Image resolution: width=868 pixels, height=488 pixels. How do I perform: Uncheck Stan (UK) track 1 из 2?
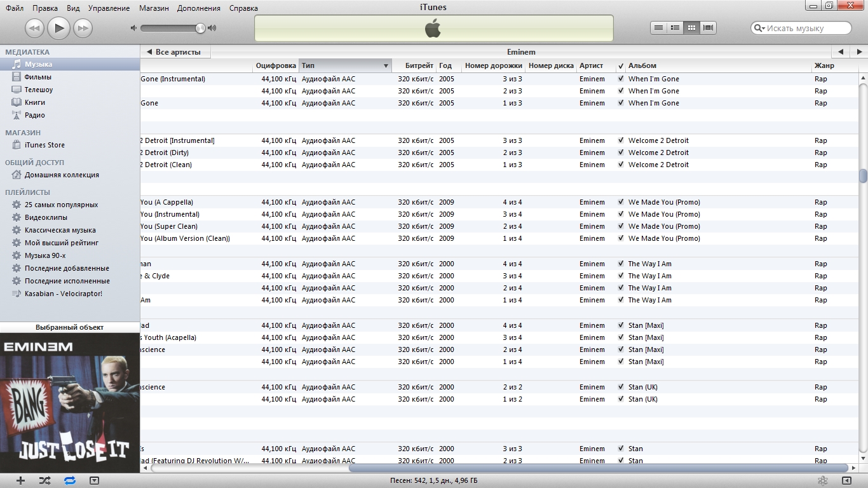click(x=621, y=399)
